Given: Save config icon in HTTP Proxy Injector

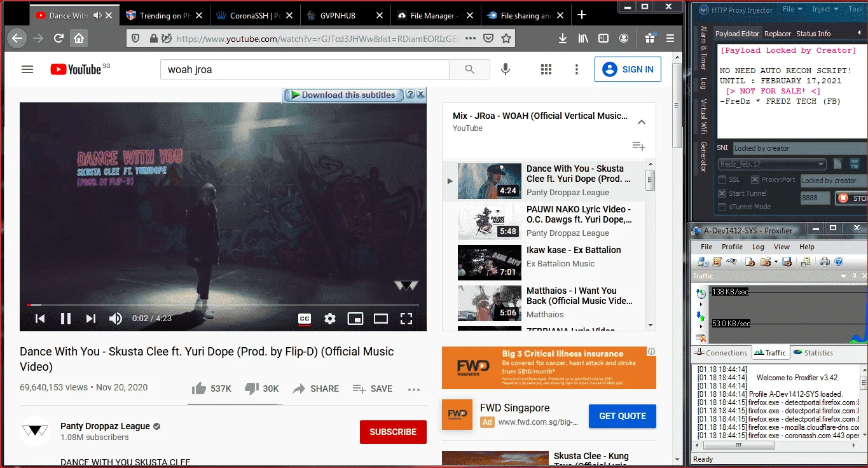Looking at the screenshot, I should click(855, 164).
